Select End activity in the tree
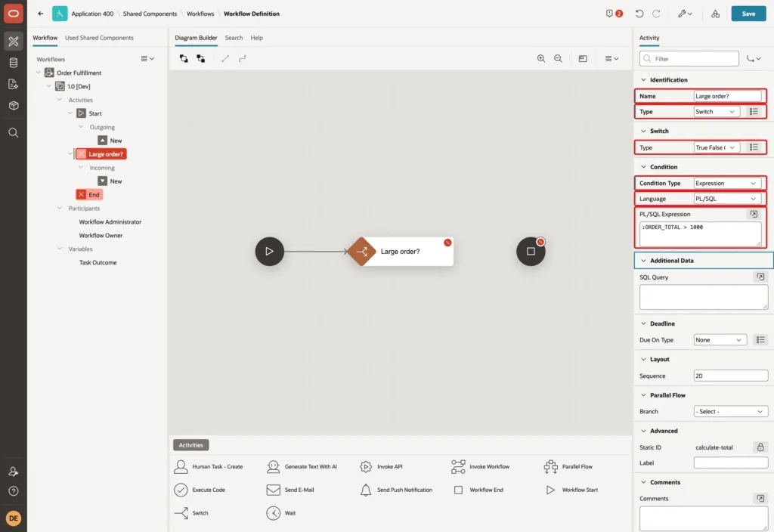The width and height of the screenshot is (774, 532). [89, 194]
